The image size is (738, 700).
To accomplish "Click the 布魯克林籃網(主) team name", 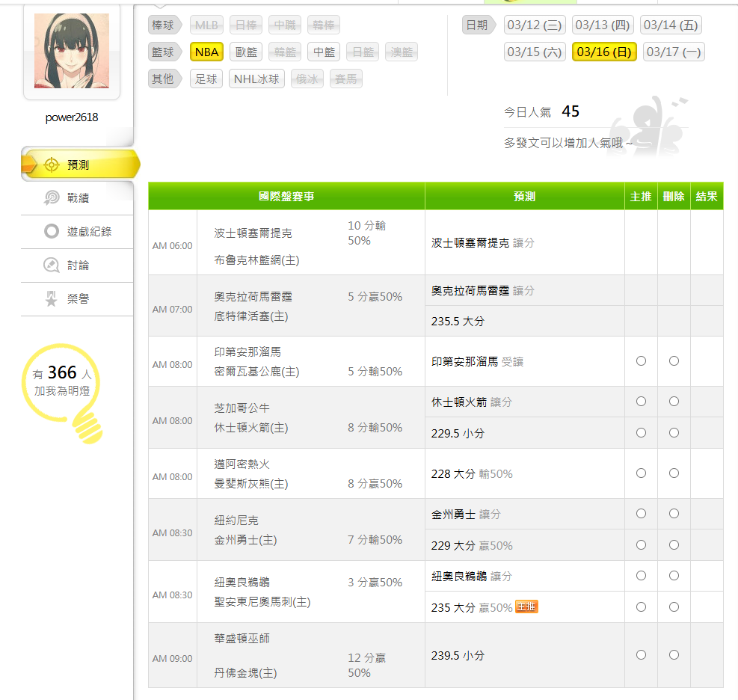I will [256, 260].
